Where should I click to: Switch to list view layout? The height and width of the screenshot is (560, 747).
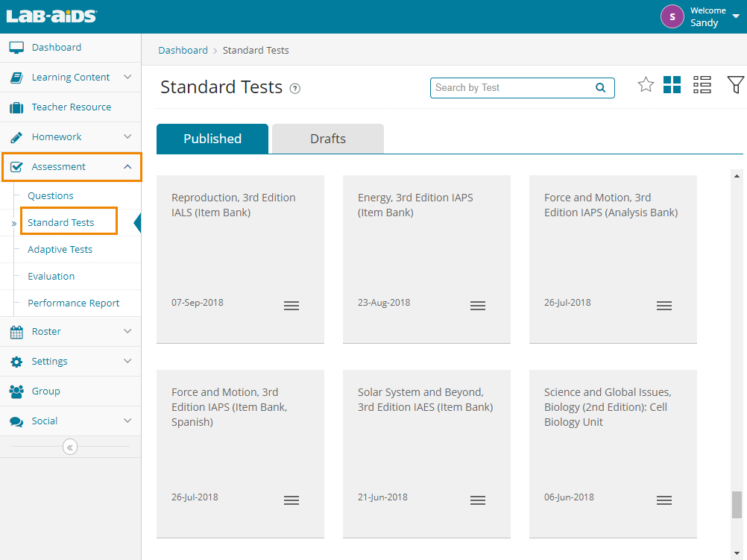tap(702, 85)
